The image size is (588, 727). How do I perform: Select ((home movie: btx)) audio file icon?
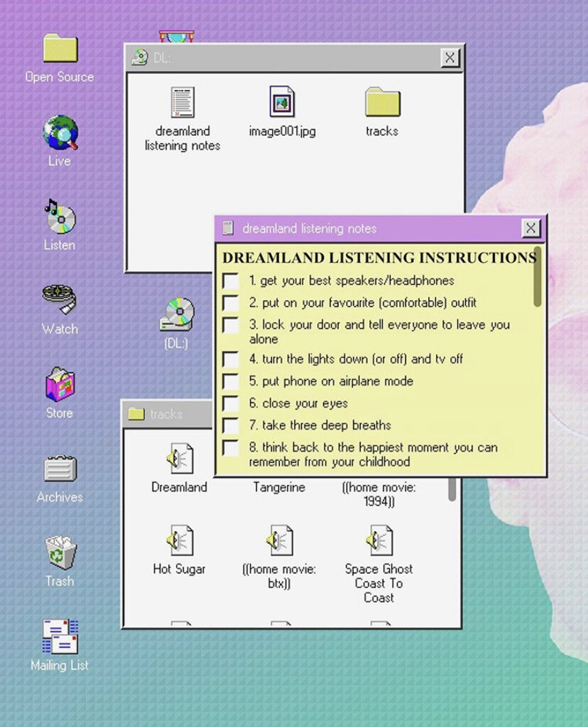point(280,540)
